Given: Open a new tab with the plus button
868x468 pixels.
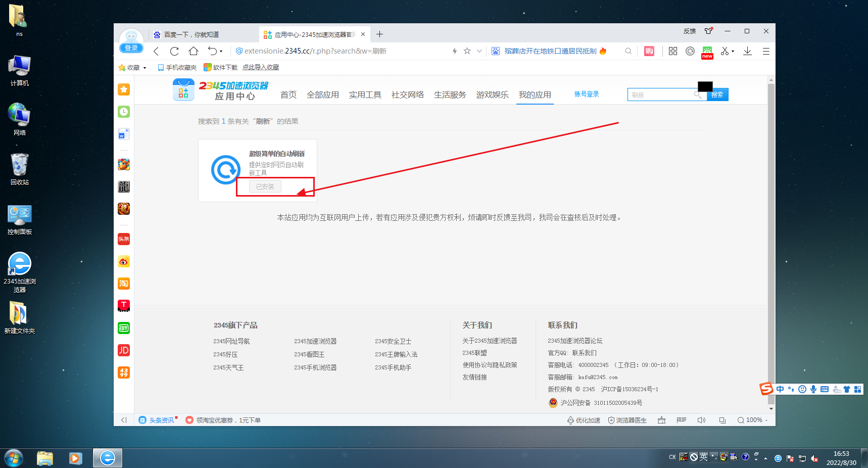Looking at the screenshot, I should [x=380, y=34].
